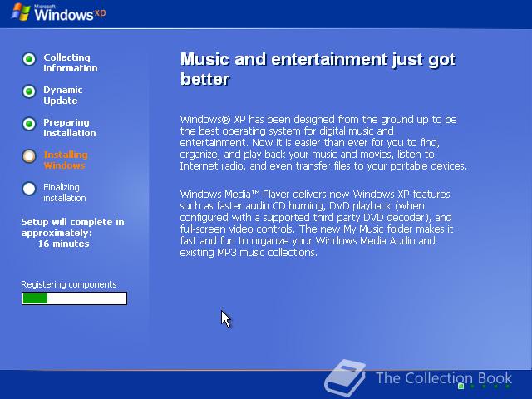The height and width of the screenshot is (399, 532).
Task: Select the Finalizing installation step indicator
Action: [29, 189]
